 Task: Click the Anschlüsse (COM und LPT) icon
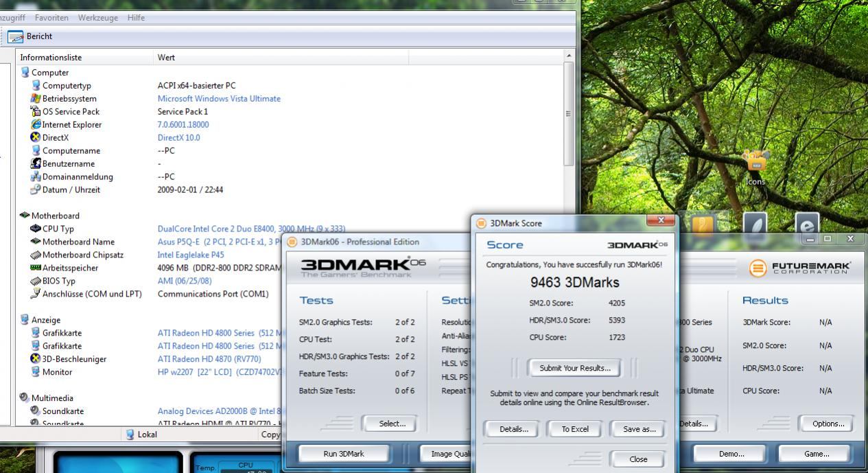click(x=36, y=294)
